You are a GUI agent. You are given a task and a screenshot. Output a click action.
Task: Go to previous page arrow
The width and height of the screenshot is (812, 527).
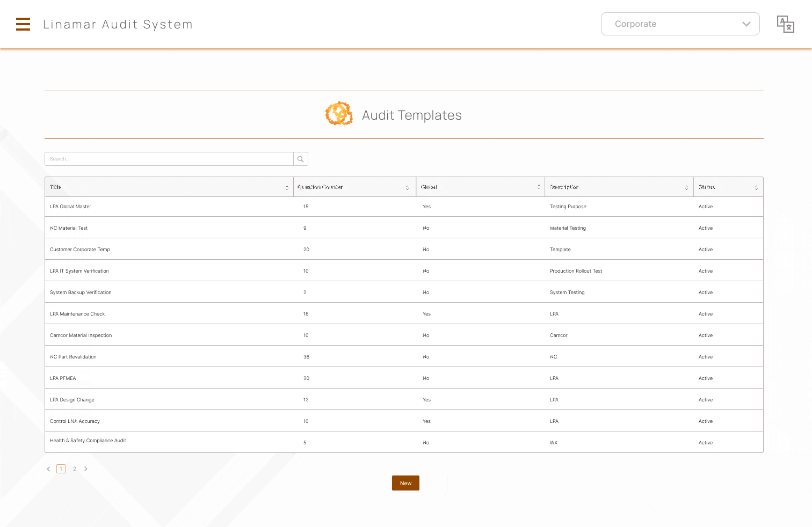(48, 469)
